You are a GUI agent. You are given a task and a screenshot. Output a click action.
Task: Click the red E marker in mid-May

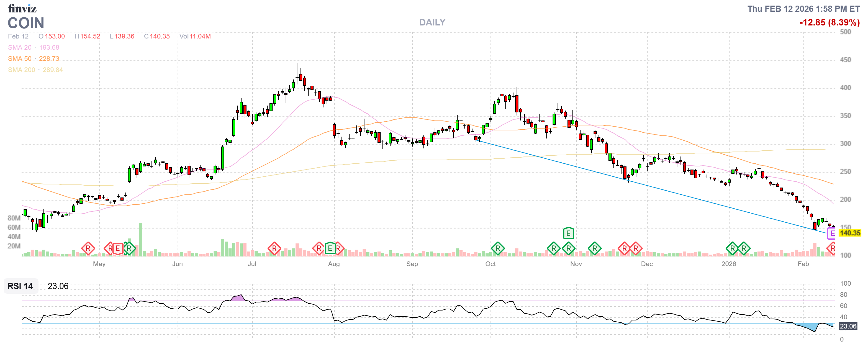tap(118, 249)
